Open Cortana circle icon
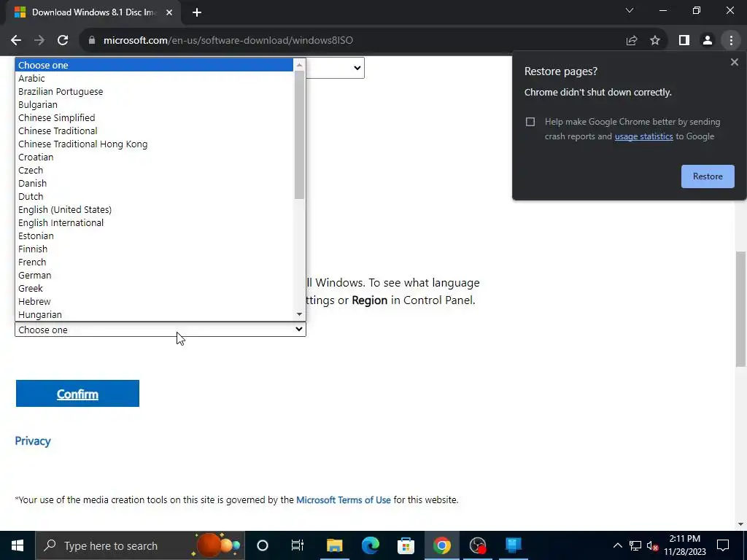The width and height of the screenshot is (747, 560). coord(263,545)
